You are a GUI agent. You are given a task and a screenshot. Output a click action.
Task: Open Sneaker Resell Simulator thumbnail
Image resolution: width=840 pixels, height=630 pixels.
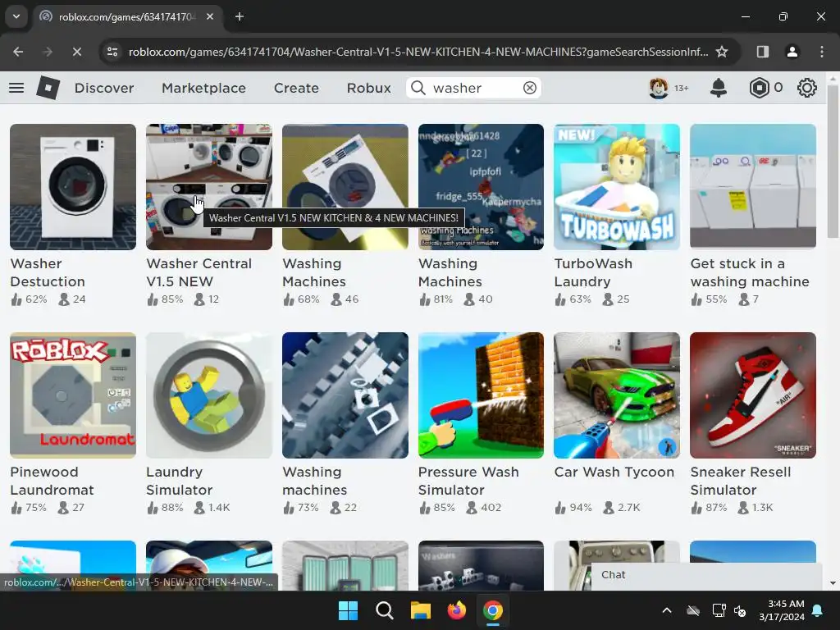pyautogui.click(x=753, y=395)
